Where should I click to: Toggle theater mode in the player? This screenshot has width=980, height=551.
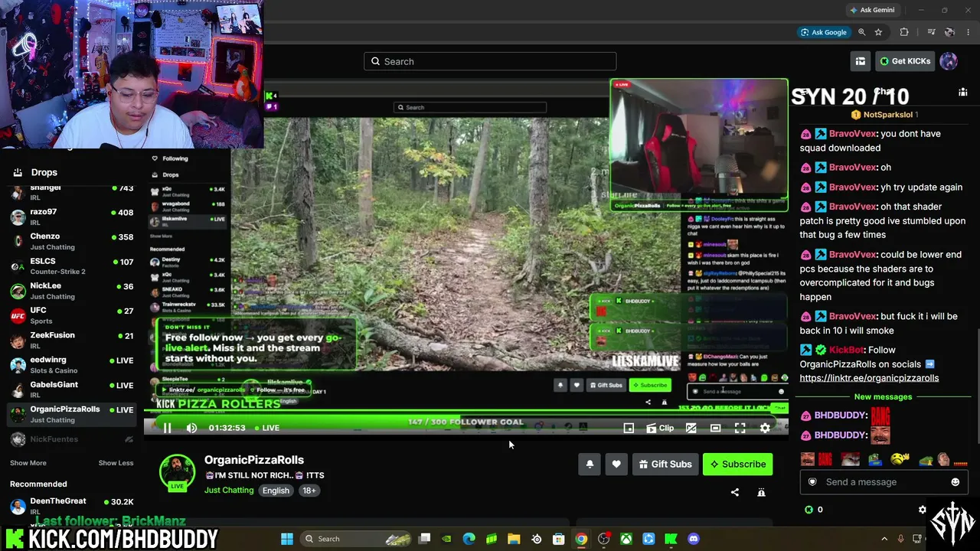[x=715, y=428]
